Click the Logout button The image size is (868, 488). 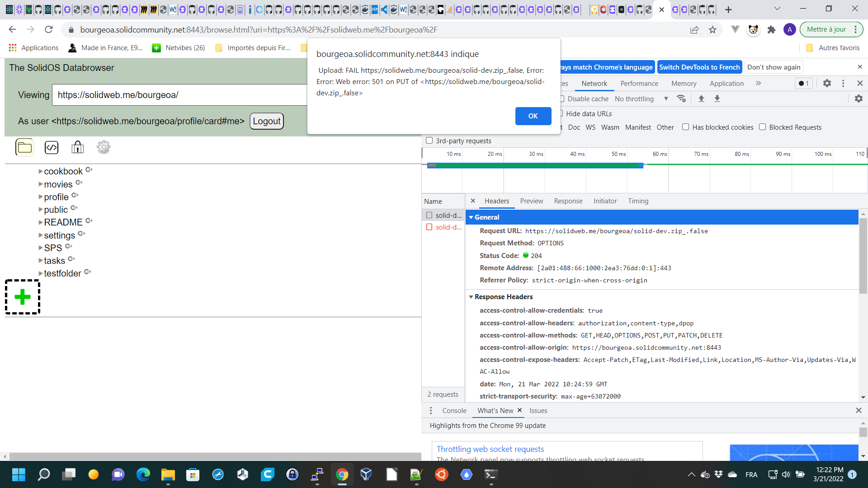click(x=267, y=121)
